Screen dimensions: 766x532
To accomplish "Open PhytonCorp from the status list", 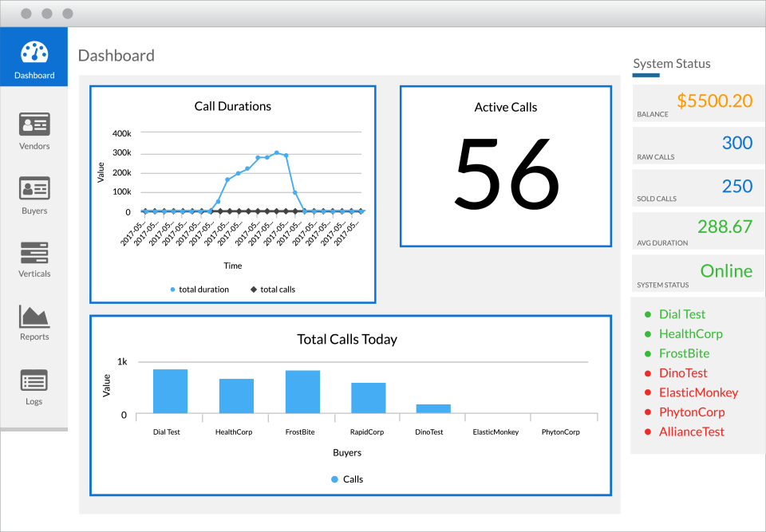I will (x=692, y=412).
